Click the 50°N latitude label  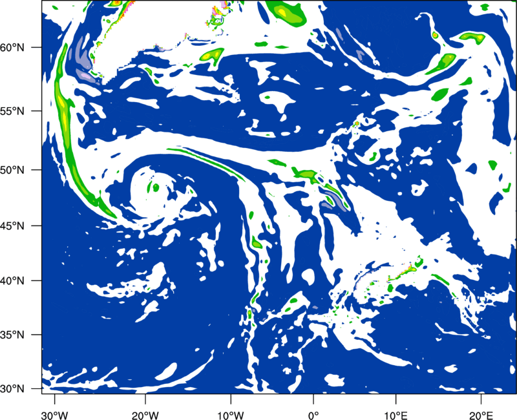[12, 170]
